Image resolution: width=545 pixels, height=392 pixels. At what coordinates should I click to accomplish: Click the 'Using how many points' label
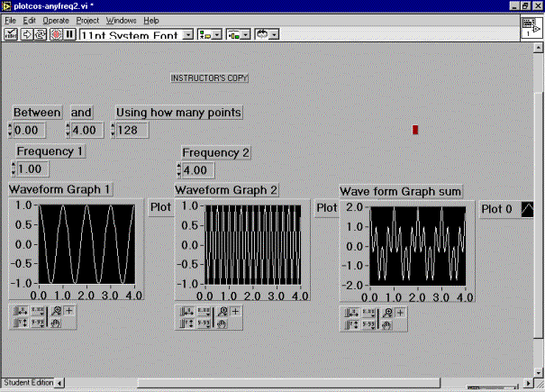[178, 113]
